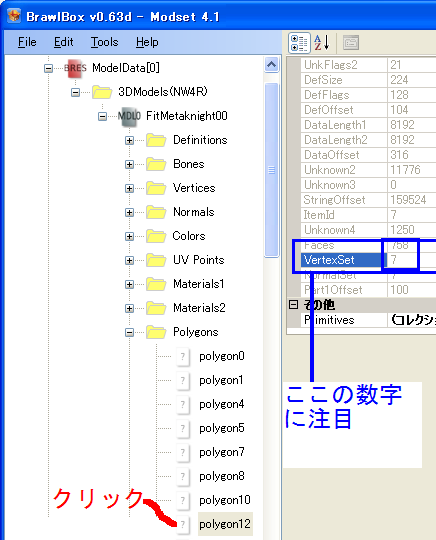436x540 pixels.
Task: Open the Edit menu
Action: click(63, 42)
